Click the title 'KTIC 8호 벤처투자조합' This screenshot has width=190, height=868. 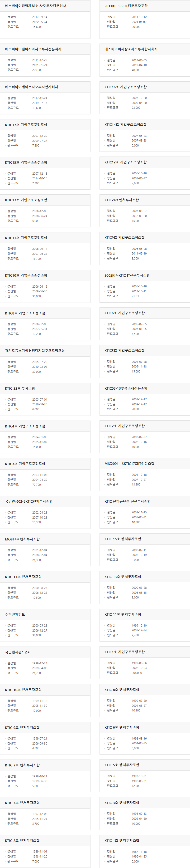pyautogui.click(x=122, y=689)
